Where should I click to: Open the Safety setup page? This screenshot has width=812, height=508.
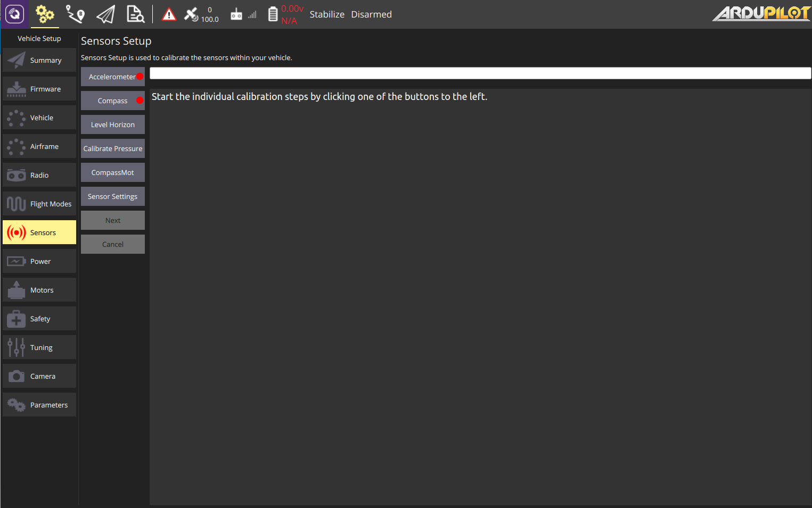39,319
